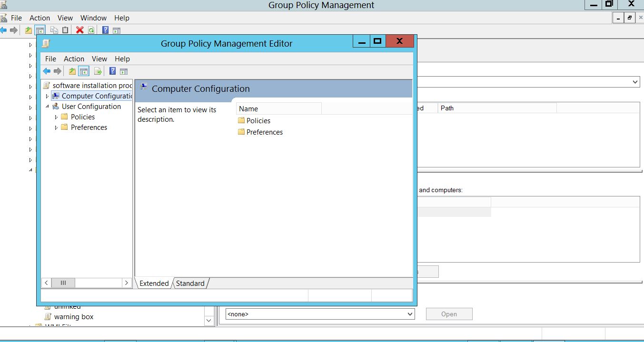Click the Paste clipboard icon in main toolbar
The image size is (644, 342).
(x=65, y=30)
